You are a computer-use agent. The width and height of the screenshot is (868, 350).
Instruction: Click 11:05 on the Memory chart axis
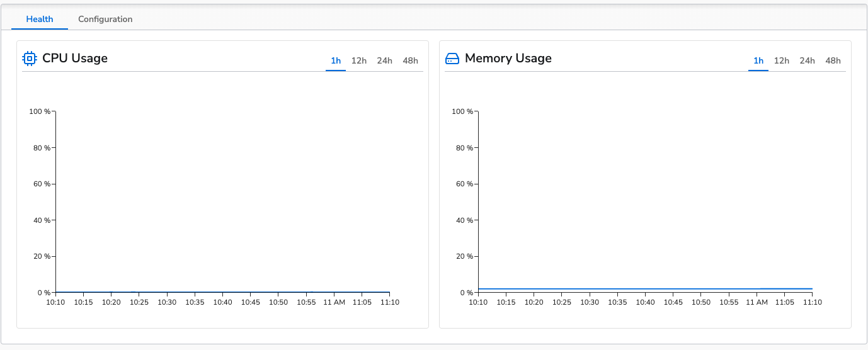point(784,302)
